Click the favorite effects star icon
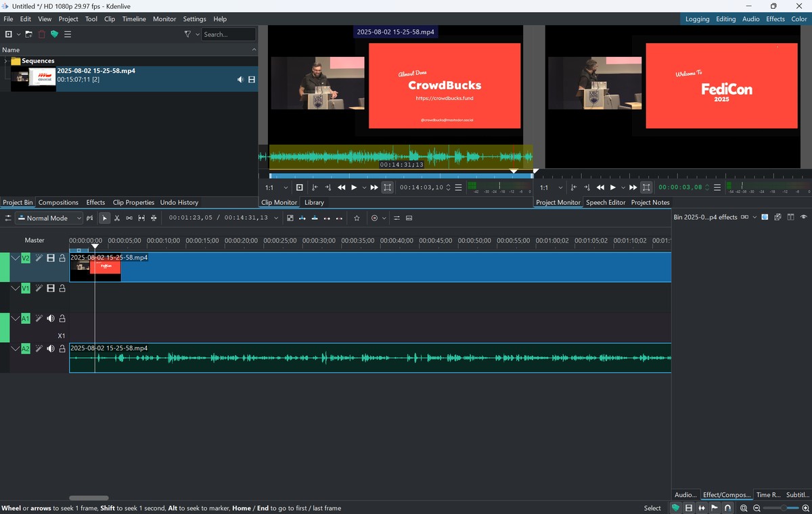812x514 pixels. coord(357,218)
